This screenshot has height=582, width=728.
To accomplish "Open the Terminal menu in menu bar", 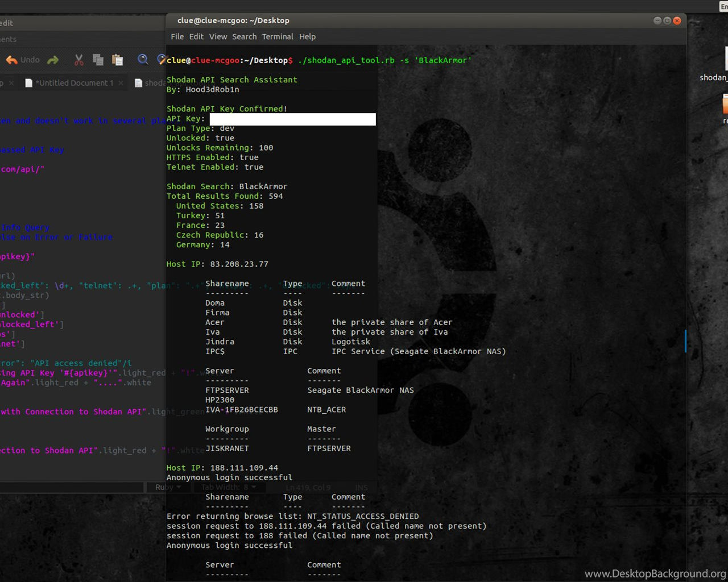I will coord(278,36).
